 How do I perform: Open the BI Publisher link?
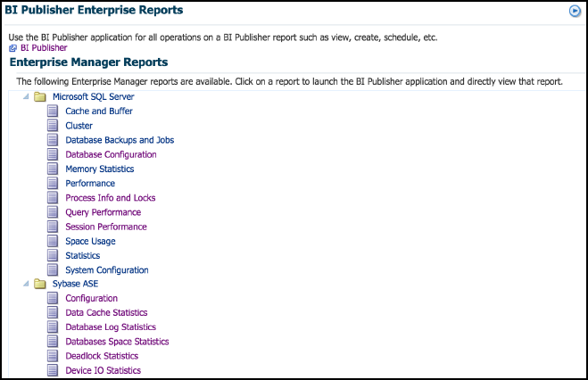pos(44,48)
